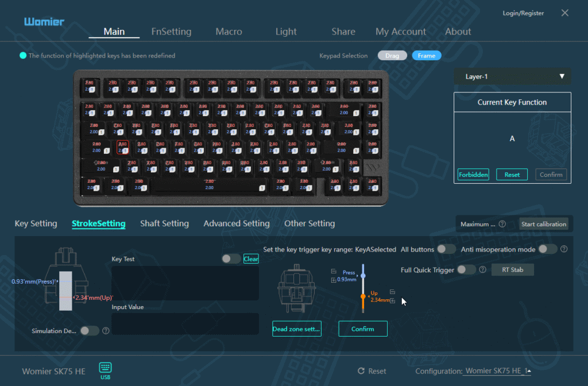Turn on the Key Test switch
The image size is (588, 386).
pyautogui.click(x=231, y=258)
